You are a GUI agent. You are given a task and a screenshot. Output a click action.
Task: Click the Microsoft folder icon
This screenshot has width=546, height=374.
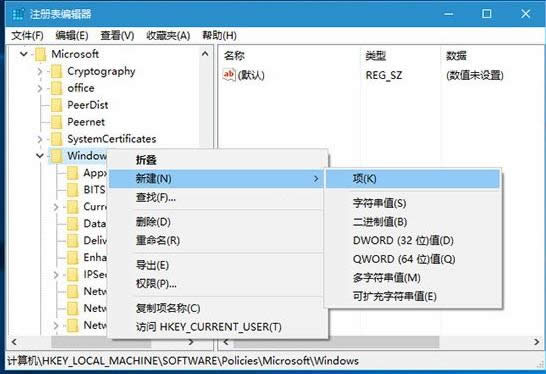(x=40, y=54)
